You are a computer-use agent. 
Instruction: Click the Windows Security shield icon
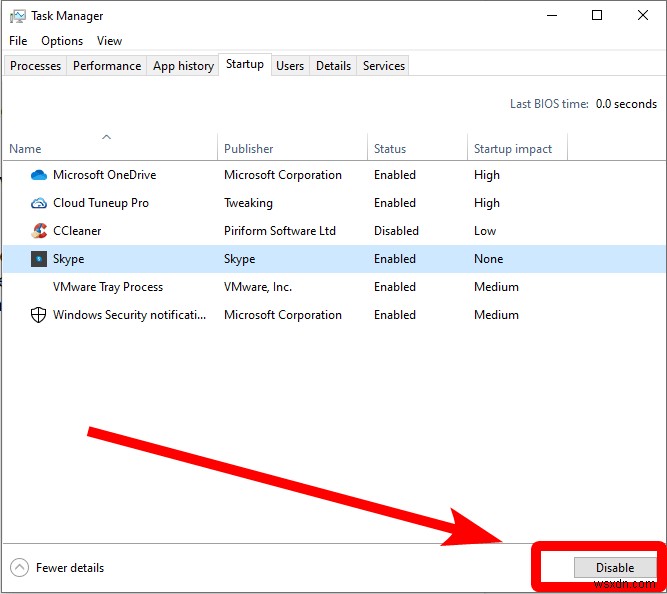39,315
